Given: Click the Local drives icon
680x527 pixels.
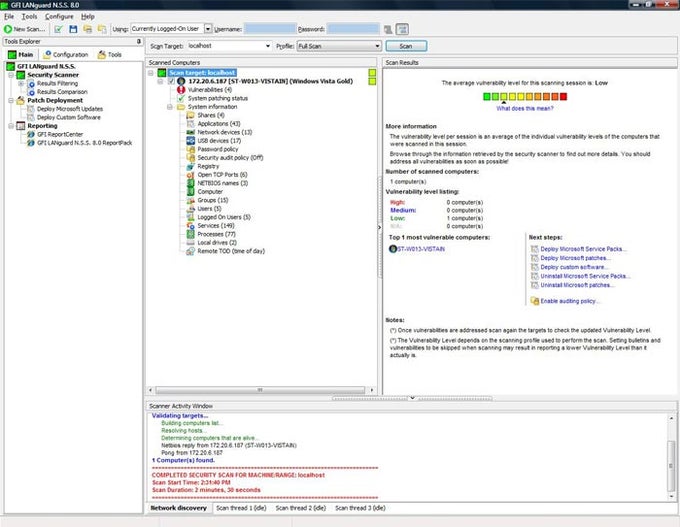Looking at the screenshot, I should coord(190,243).
